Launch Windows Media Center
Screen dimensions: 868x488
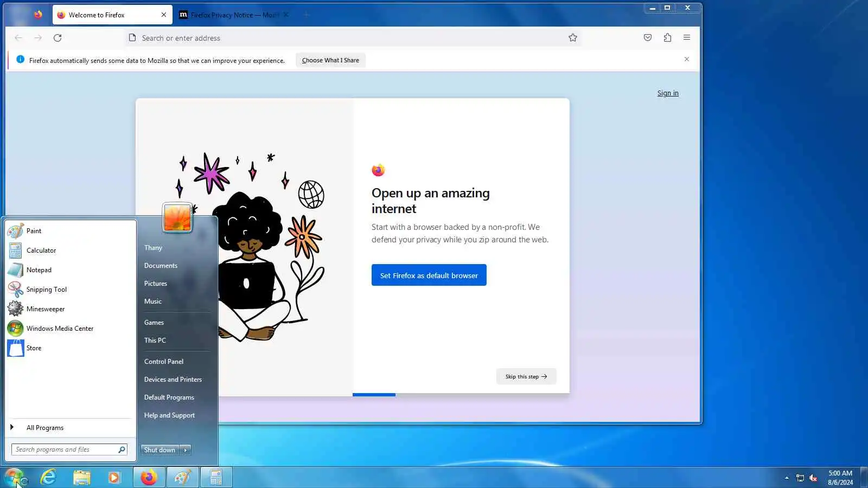[x=71, y=329]
